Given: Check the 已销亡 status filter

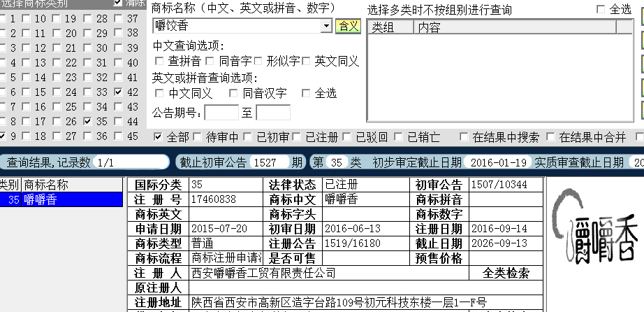Looking at the screenshot, I should [397, 137].
